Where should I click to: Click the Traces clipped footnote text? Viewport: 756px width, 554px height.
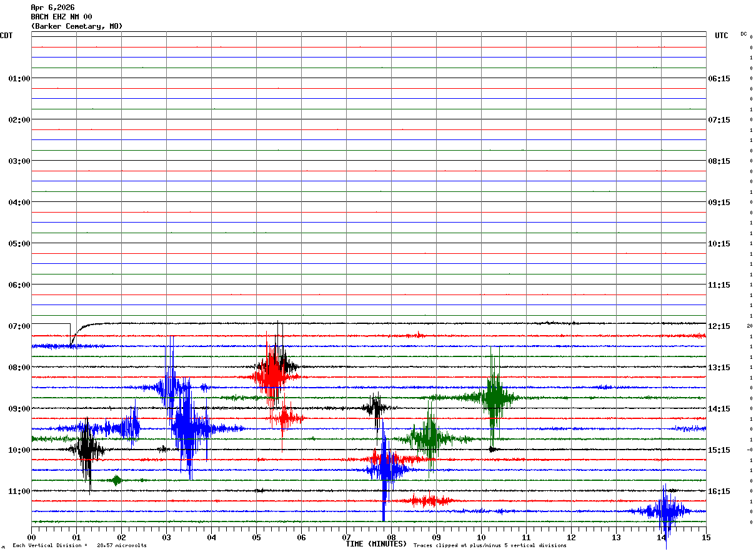[x=490, y=545]
